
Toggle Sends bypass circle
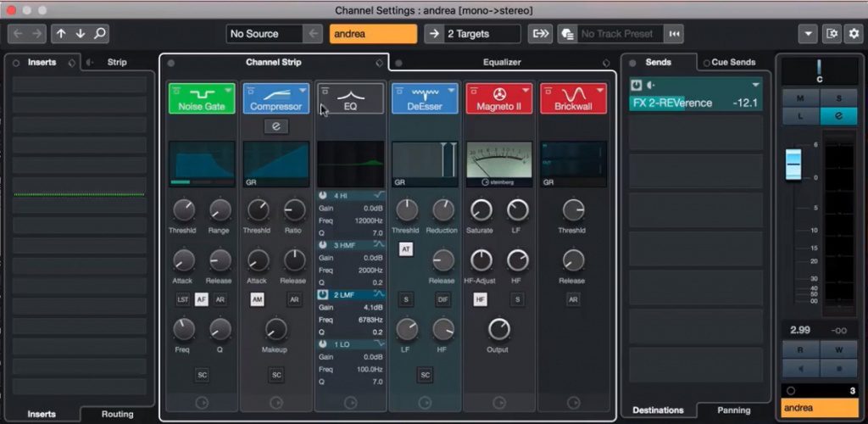click(x=632, y=63)
